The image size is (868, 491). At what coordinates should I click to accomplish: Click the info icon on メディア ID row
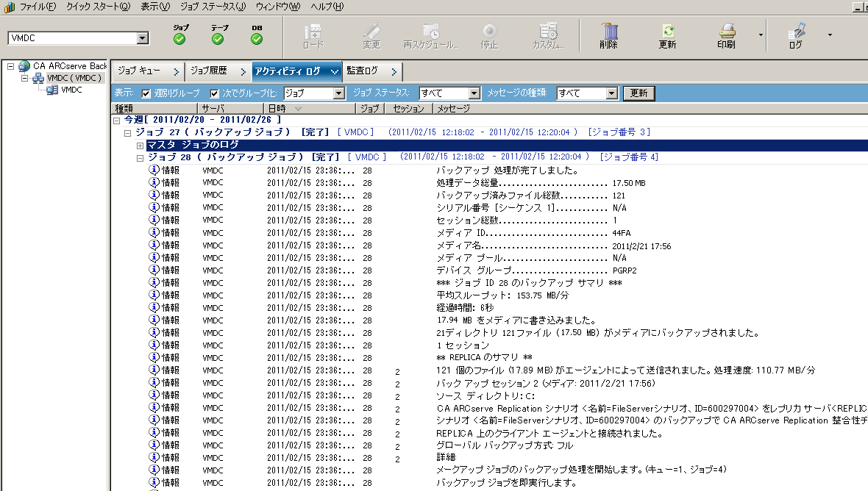coord(154,233)
